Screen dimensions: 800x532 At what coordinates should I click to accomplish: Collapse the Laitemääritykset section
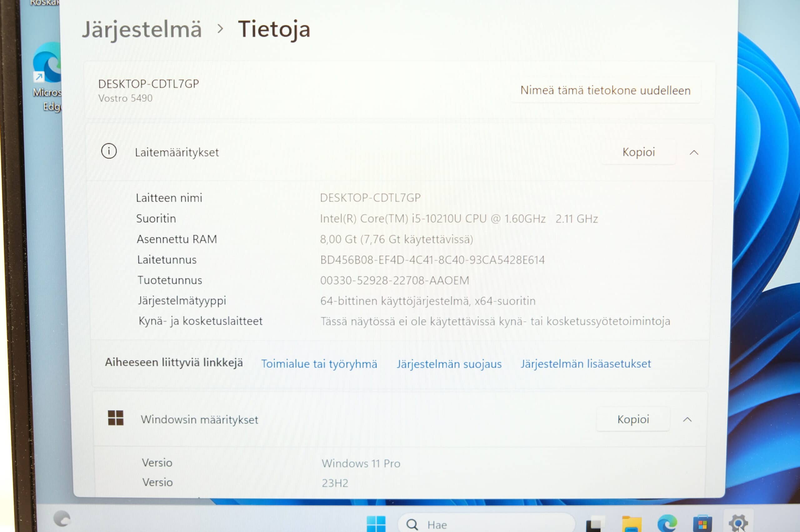click(x=694, y=153)
